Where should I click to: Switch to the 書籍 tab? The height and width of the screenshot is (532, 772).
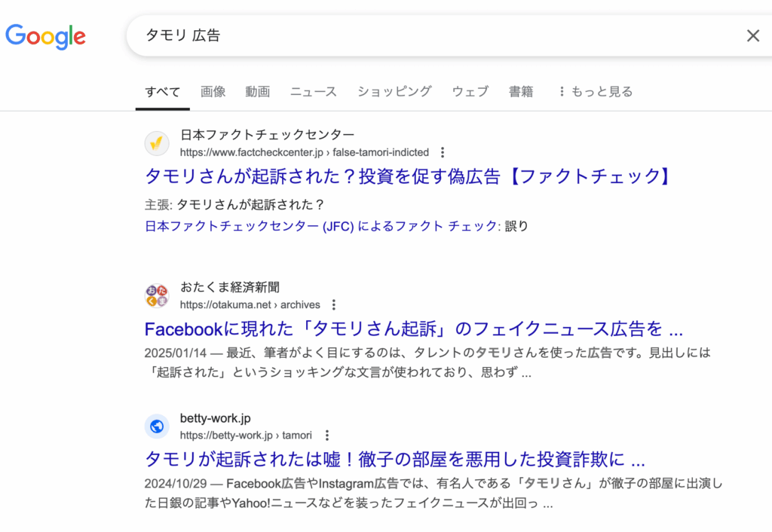pyautogui.click(x=521, y=91)
